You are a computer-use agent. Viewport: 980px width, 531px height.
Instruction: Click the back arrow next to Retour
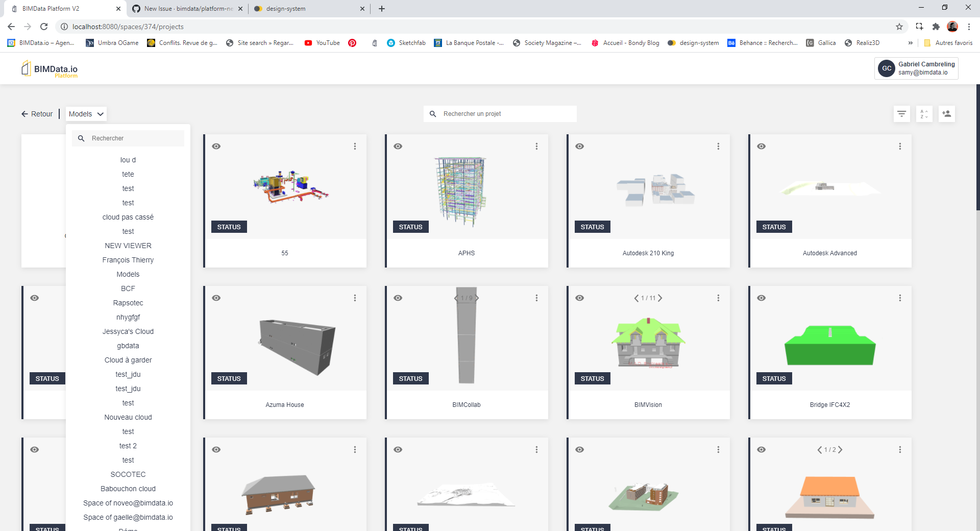pos(24,114)
